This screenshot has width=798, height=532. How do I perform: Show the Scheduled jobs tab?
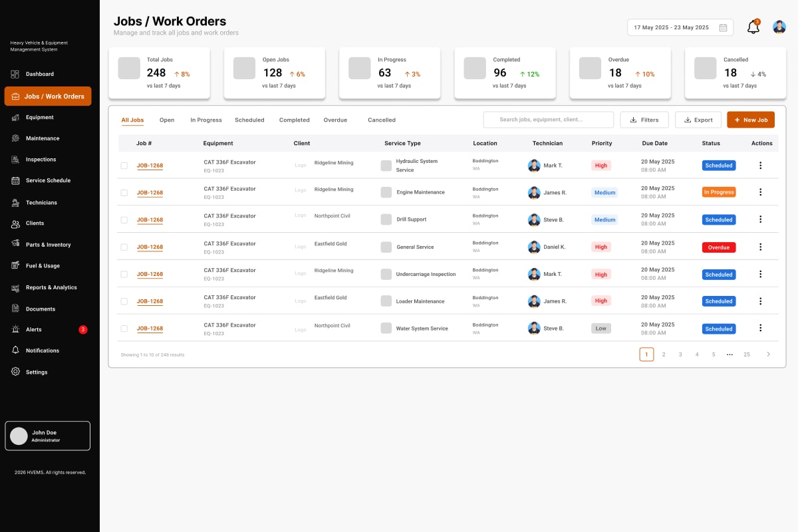(249, 120)
